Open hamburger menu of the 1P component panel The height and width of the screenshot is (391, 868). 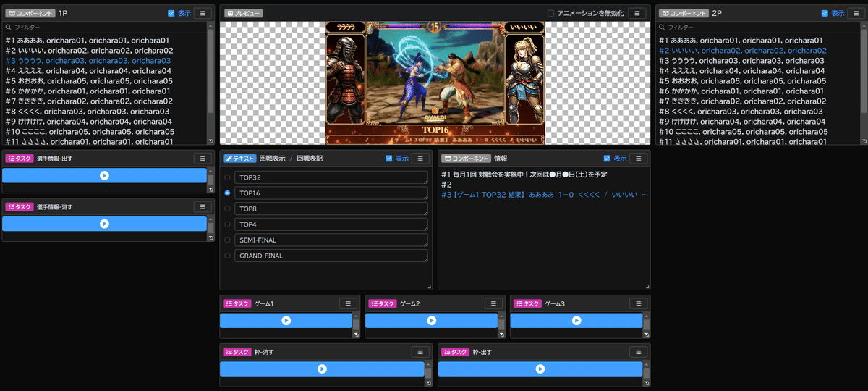coord(204,13)
